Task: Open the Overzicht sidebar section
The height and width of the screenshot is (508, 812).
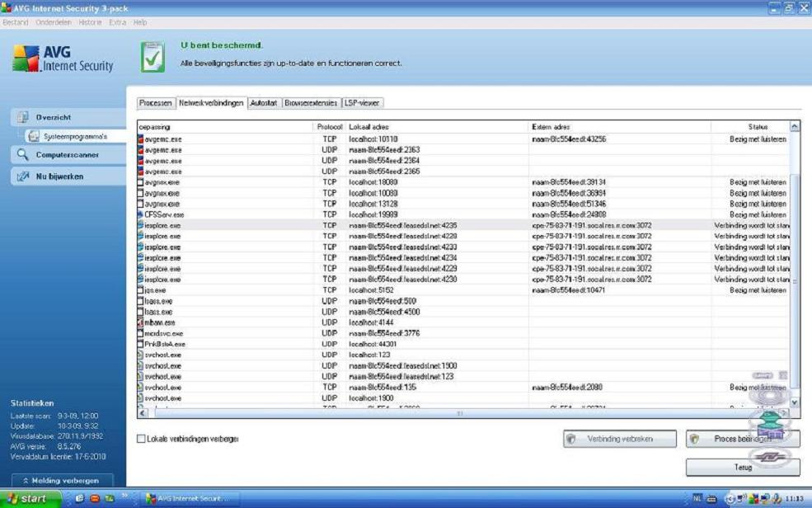Action: [x=68, y=118]
